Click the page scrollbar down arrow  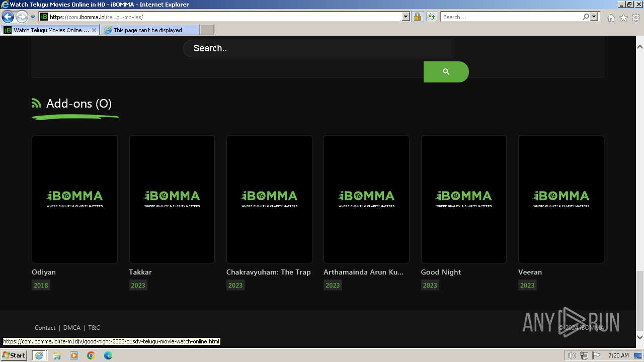coord(640,337)
